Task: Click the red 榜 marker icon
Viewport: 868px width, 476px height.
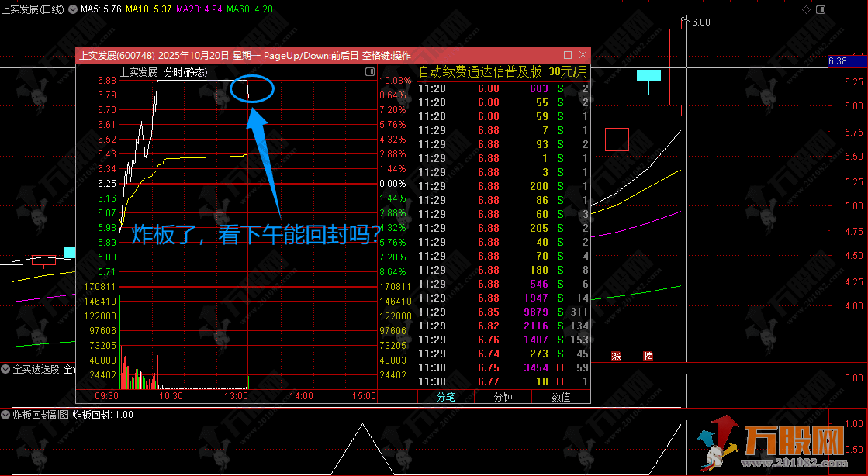Action: point(648,357)
